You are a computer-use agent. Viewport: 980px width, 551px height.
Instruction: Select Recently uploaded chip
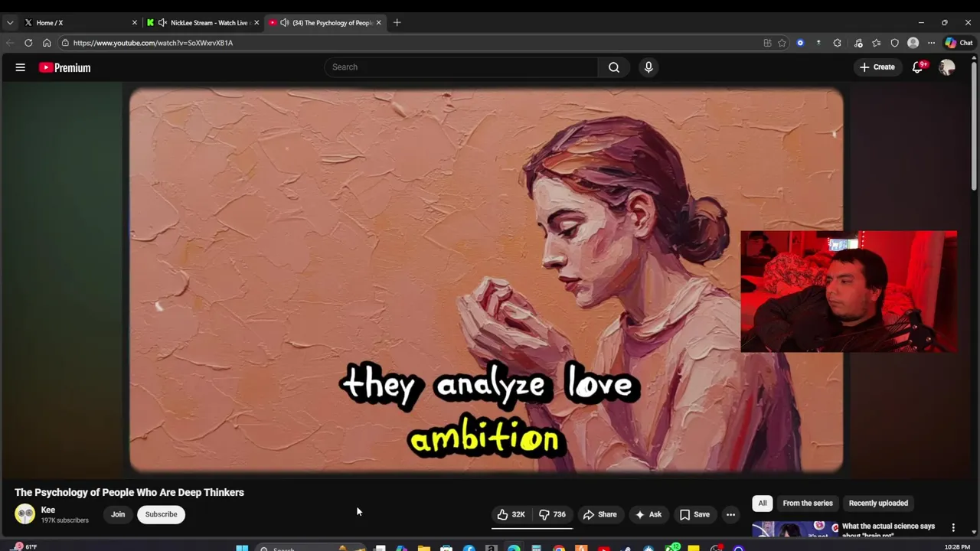878,503
